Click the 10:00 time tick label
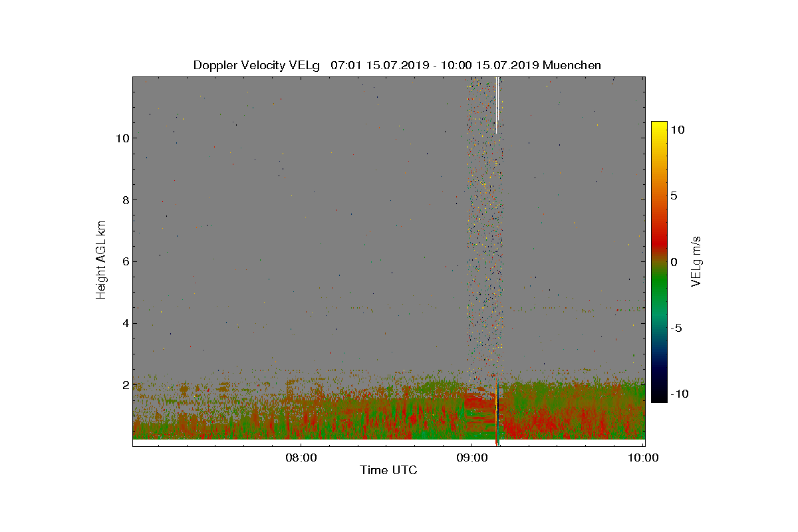Screen dimensions: 798x532 coord(643,458)
